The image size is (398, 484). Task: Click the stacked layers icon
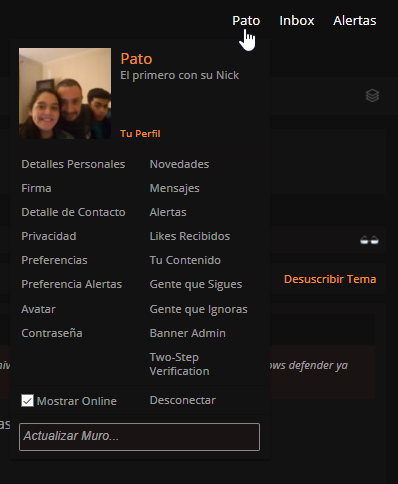click(x=372, y=96)
